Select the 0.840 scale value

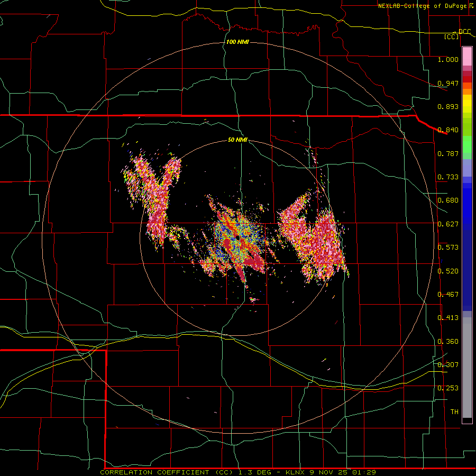[448, 130]
